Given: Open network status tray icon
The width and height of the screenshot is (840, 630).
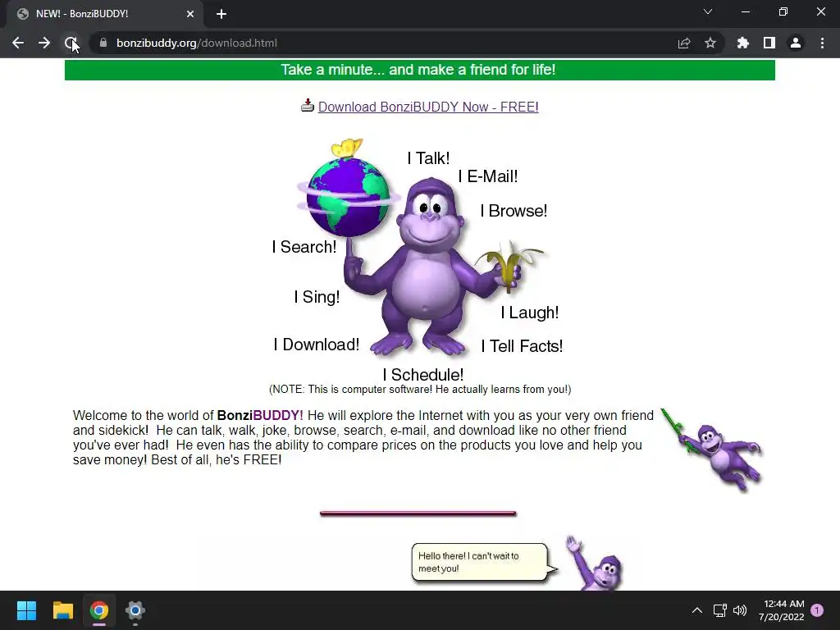Looking at the screenshot, I should (x=719, y=610).
